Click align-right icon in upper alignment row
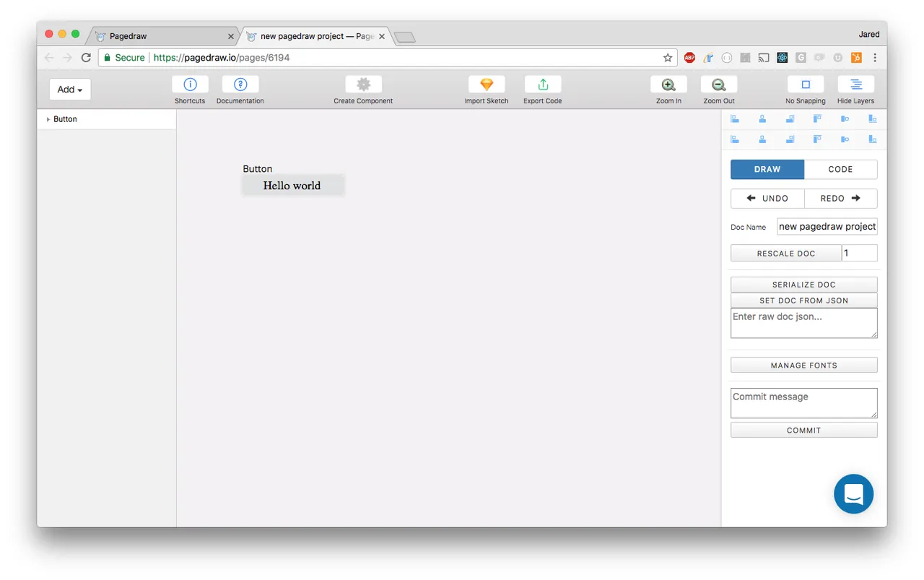The width and height of the screenshot is (924, 580). 790,119
